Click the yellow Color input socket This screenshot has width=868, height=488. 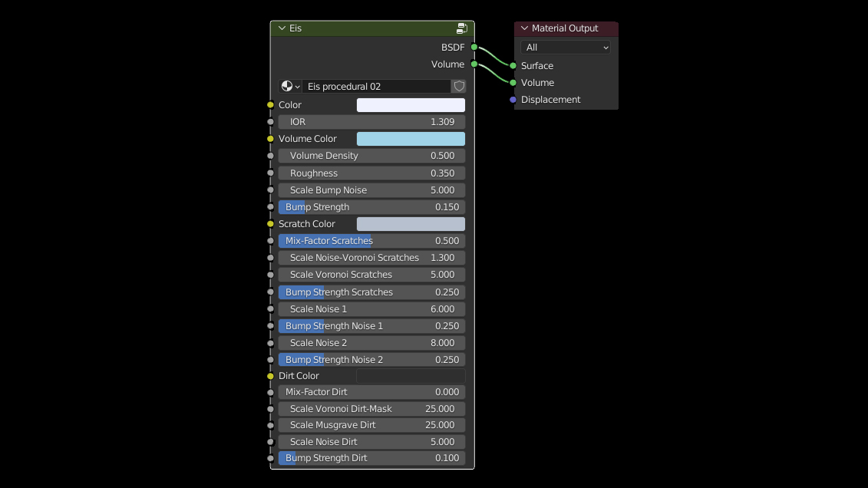(x=270, y=105)
